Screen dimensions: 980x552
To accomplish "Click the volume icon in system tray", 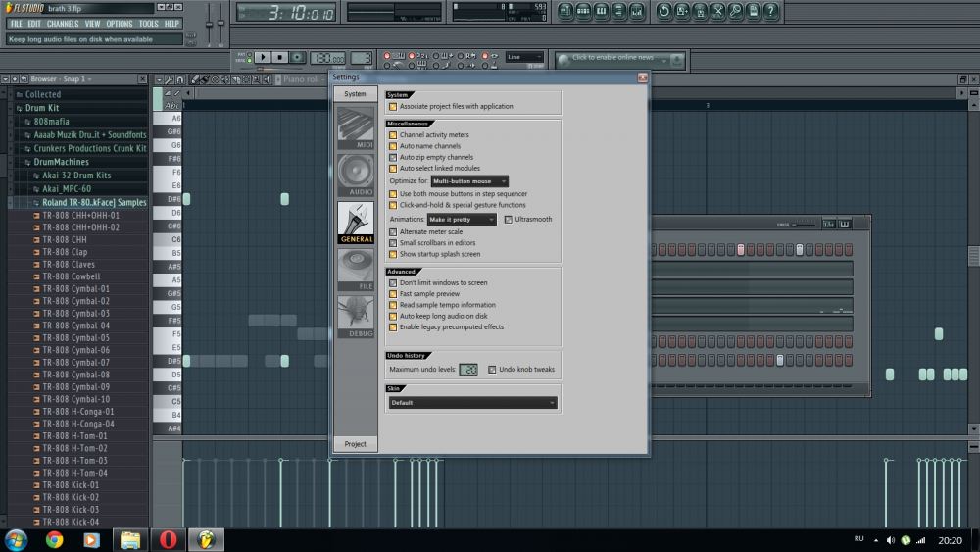I will tap(891, 540).
